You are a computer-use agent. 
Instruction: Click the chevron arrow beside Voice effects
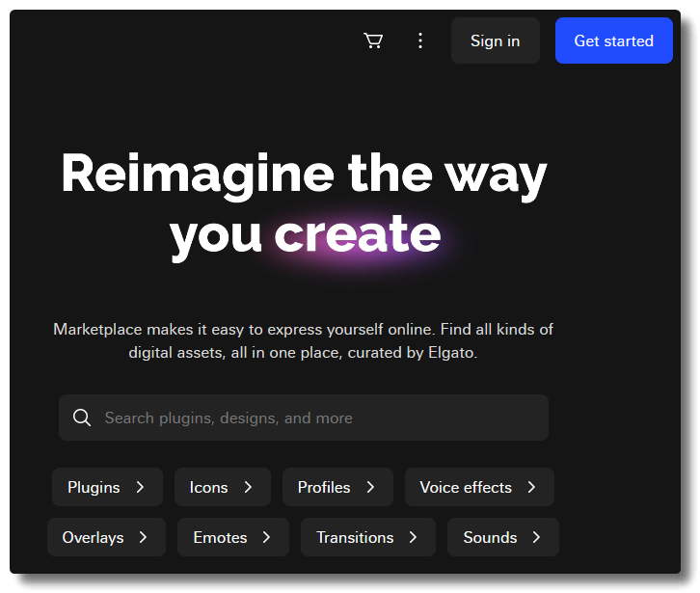click(x=531, y=487)
